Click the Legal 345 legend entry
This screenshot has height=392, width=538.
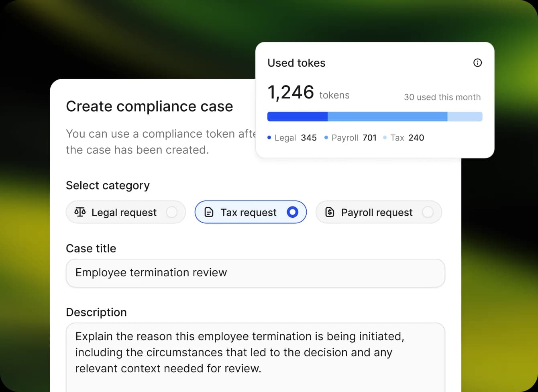[x=292, y=138]
